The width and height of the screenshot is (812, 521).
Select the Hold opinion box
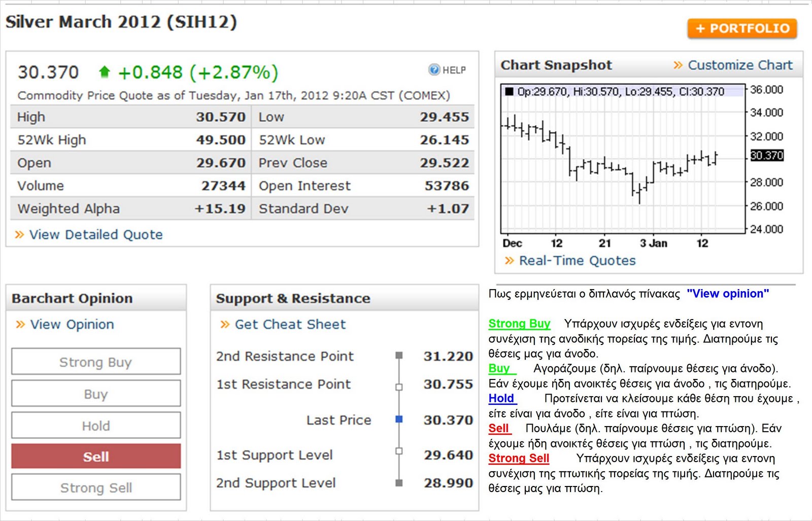click(x=96, y=425)
